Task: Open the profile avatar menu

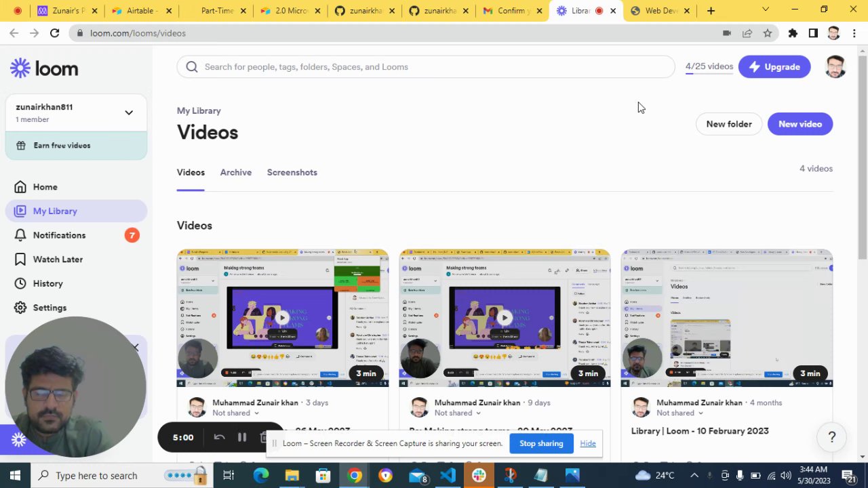Action: click(835, 66)
